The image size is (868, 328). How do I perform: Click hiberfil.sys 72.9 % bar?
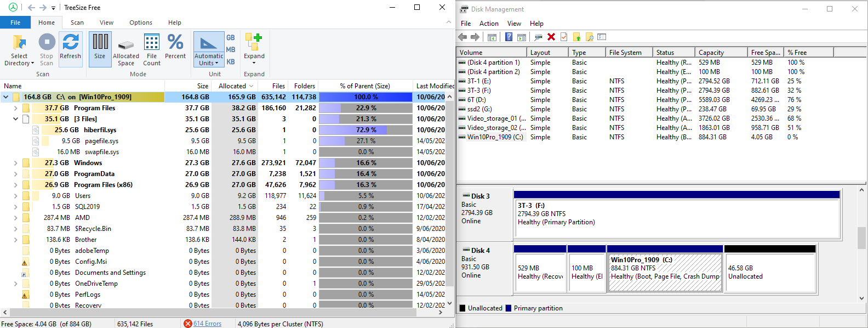point(366,130)
